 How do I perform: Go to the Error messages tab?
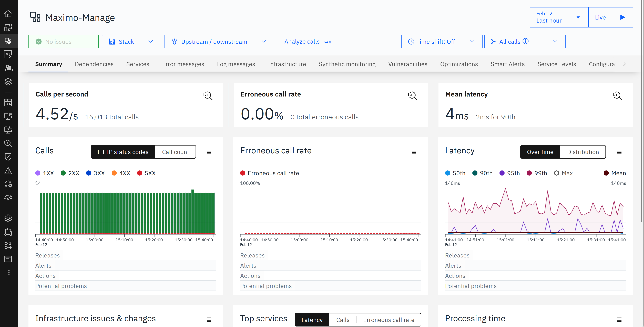click(x=183, y=64)
